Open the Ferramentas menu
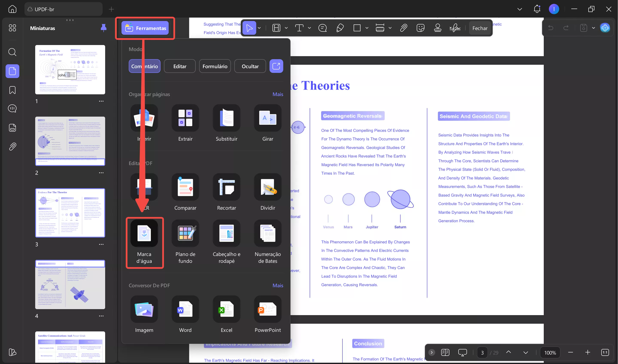The height and width of the screenshot is (364, 618). (x=145, y=28)
